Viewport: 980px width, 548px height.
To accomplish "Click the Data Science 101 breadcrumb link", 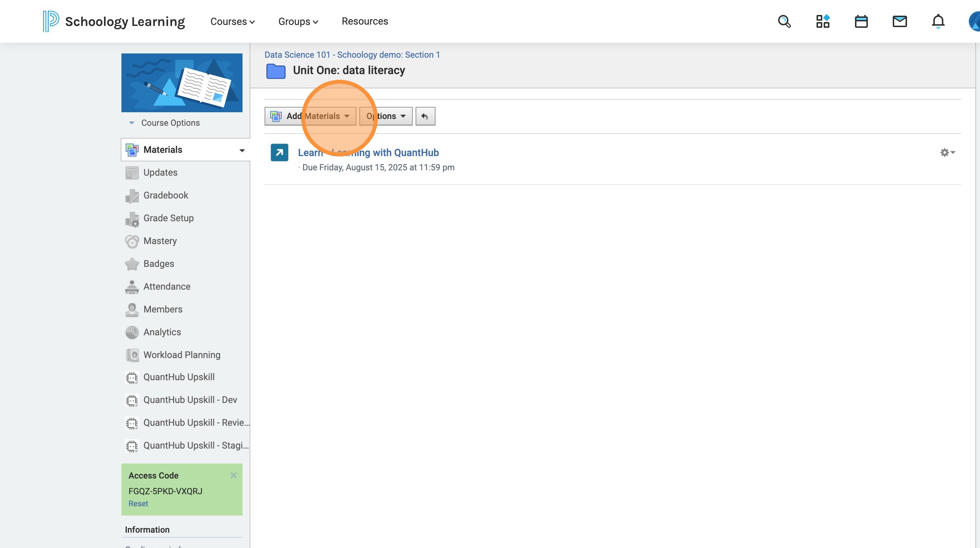I will 352,55.
